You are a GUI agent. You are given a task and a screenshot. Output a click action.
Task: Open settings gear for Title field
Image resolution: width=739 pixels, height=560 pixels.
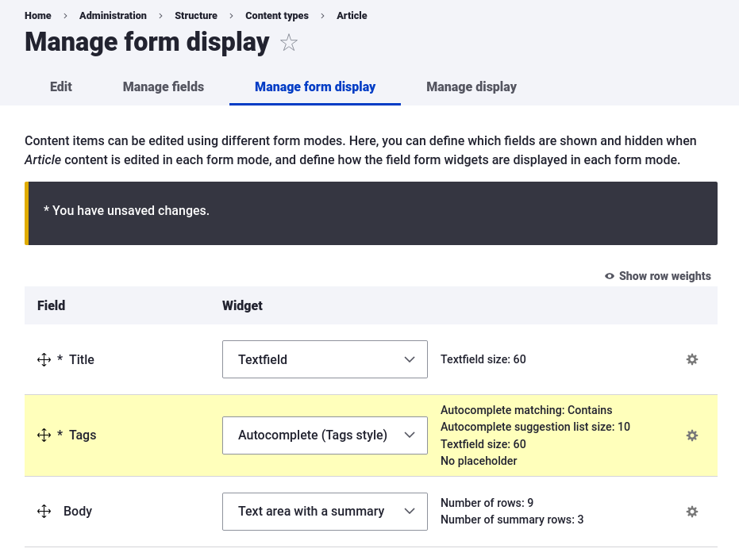tap(691, 359)
